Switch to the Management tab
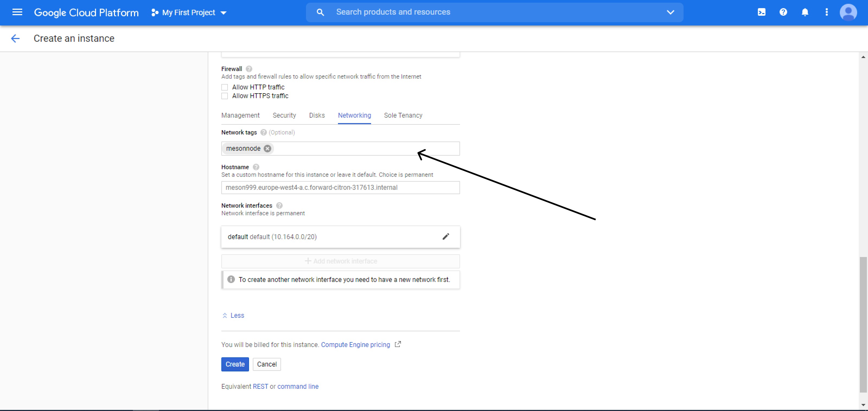Screen dimensions: 868x411 coord(240,115)
